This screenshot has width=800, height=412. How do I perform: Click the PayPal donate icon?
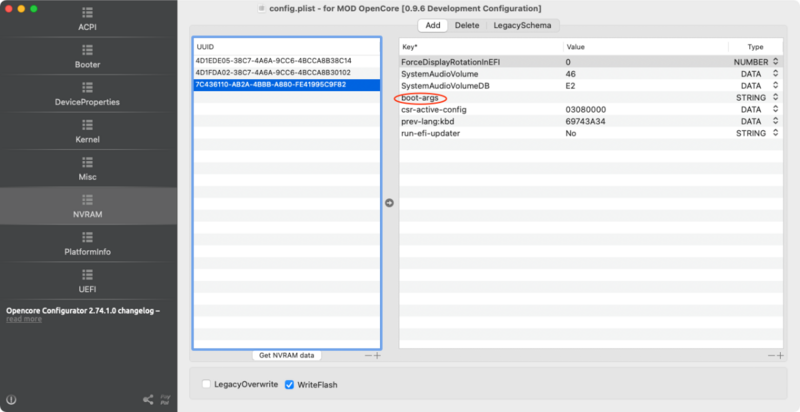(x=165, y=399)
